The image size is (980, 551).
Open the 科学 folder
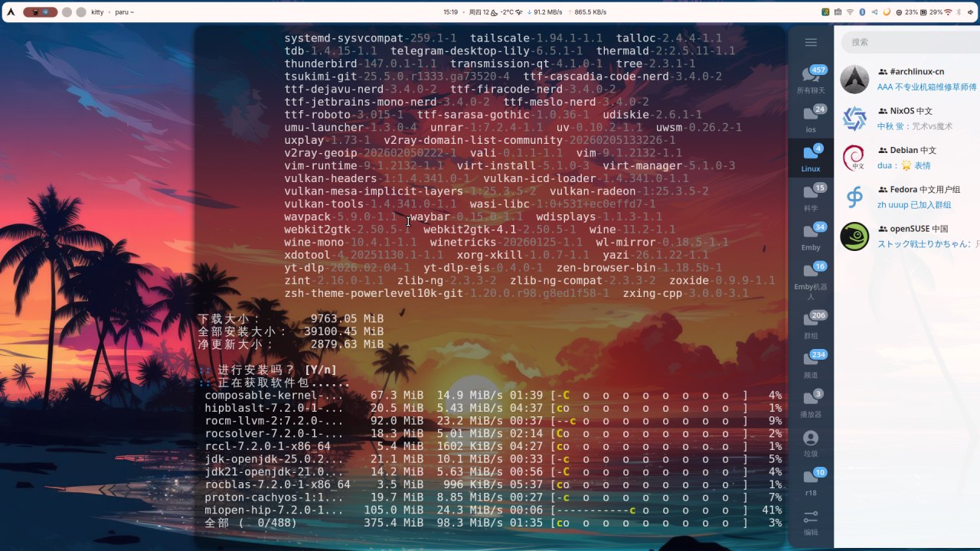coord(811,197)
